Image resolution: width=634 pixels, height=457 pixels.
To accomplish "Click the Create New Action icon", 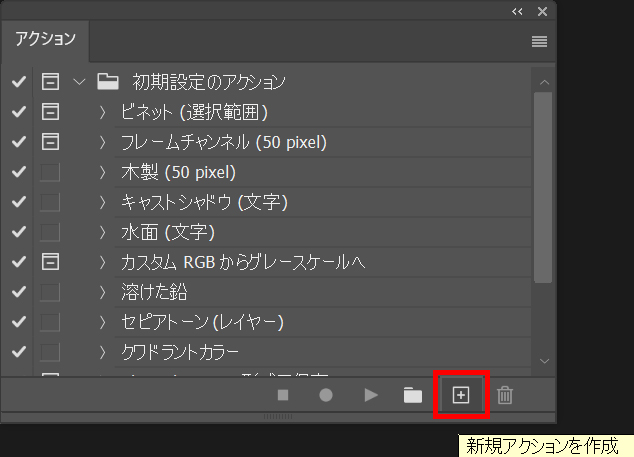I will [x=460, y=395].
